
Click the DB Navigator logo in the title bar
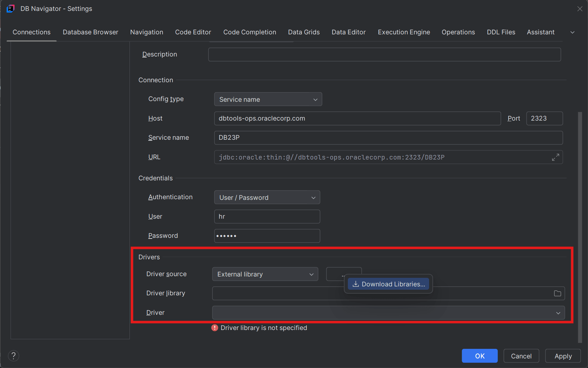[x=10, y=8]
